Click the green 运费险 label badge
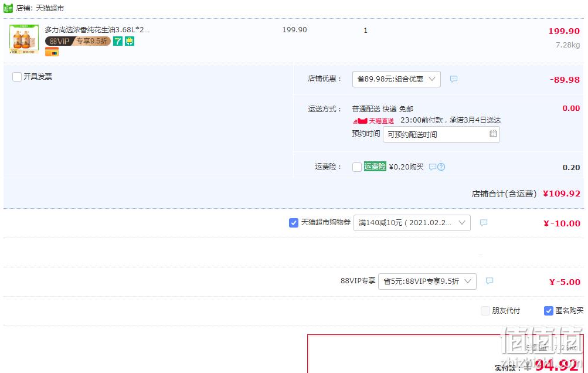This screenshot has width=588, height=373. coord(375,166)
